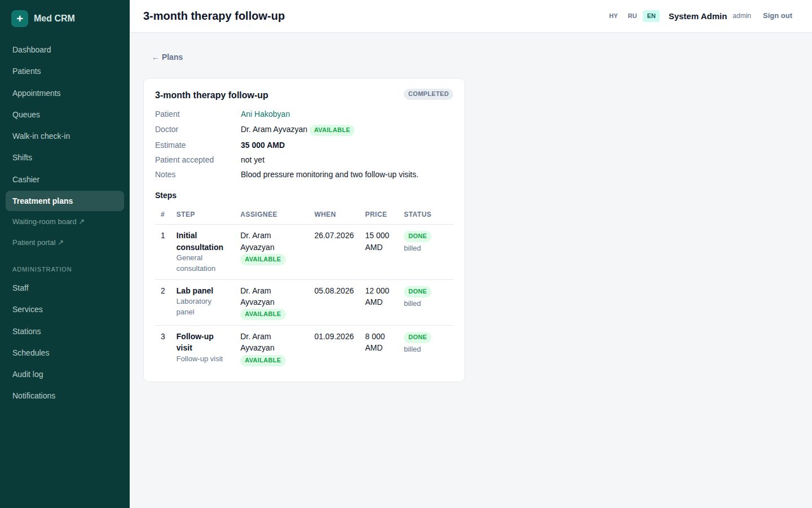This screenshot has width=812, height=508.
Task: Click DONE badge for Initial consultation
Action: pyautogui.click(x=417, y=237)
